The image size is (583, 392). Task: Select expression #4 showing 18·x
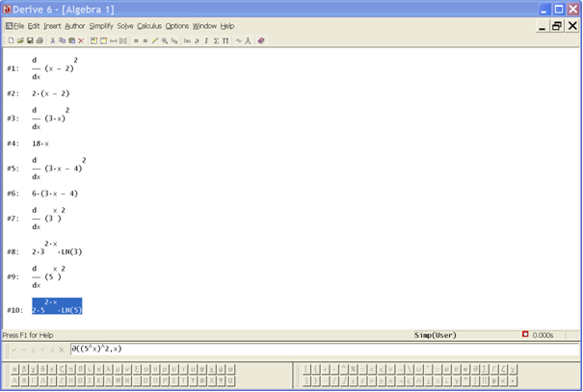tap(40, 144)
